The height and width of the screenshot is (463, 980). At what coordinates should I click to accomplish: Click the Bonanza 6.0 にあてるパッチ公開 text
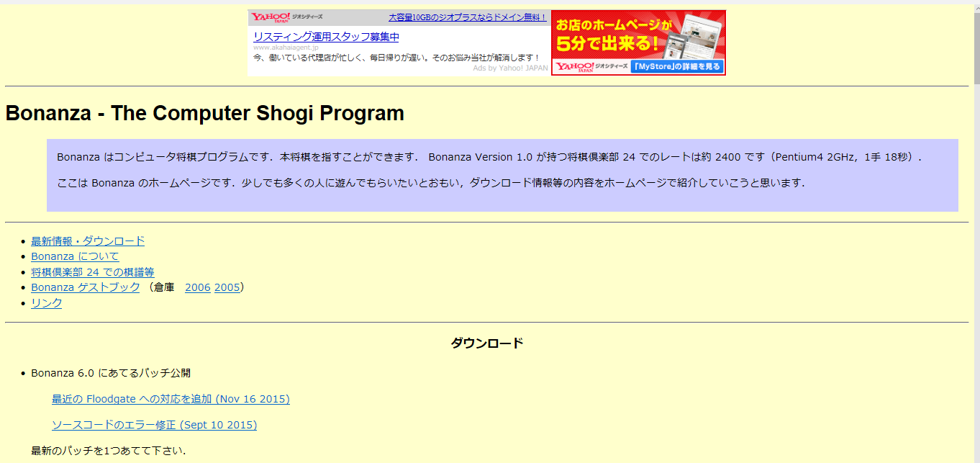pos(111,373)
